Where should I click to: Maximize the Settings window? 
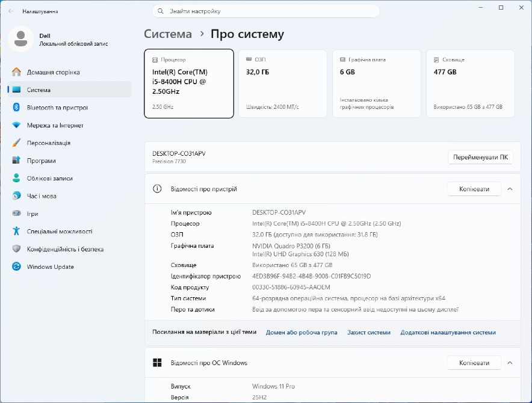(x=501, y=7)
